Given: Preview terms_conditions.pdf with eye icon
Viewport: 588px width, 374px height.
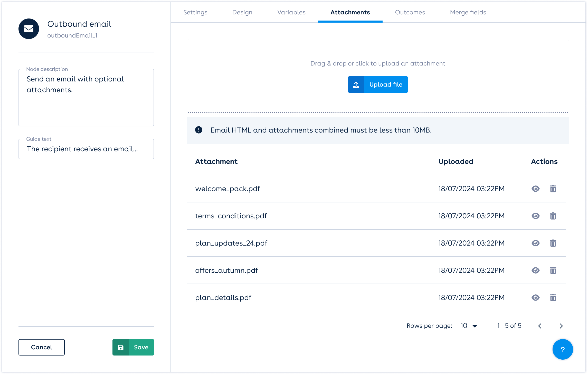Looking at the screenshot, I should 535,216.
